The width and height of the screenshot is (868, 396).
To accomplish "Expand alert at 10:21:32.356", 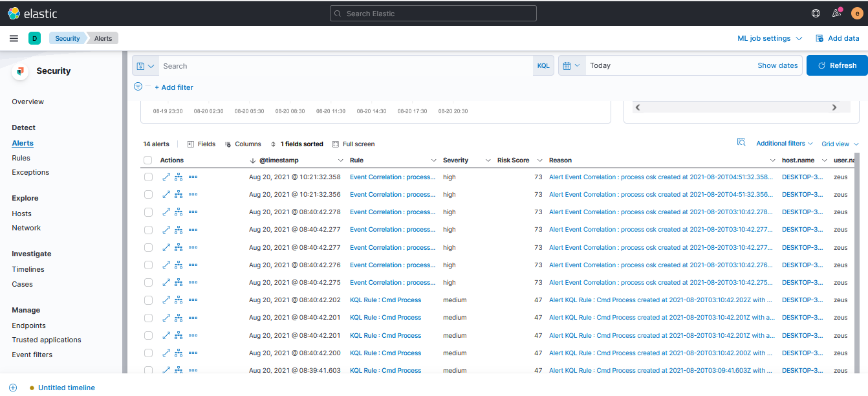I will [166, 194].
